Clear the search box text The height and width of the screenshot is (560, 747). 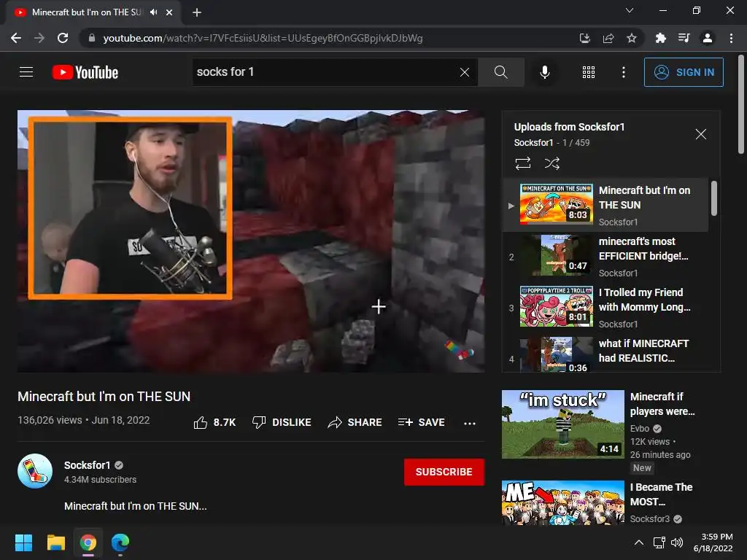click(x=465, y=72)
